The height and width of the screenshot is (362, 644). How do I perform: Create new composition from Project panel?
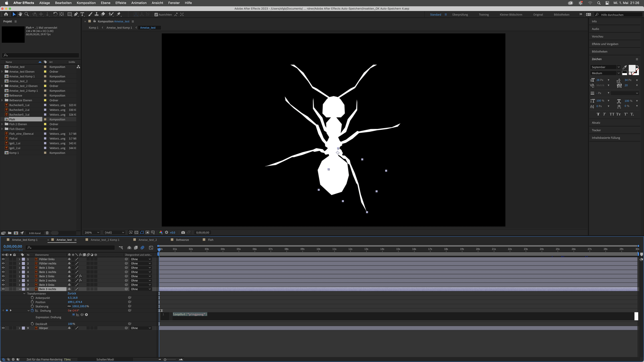16,233
